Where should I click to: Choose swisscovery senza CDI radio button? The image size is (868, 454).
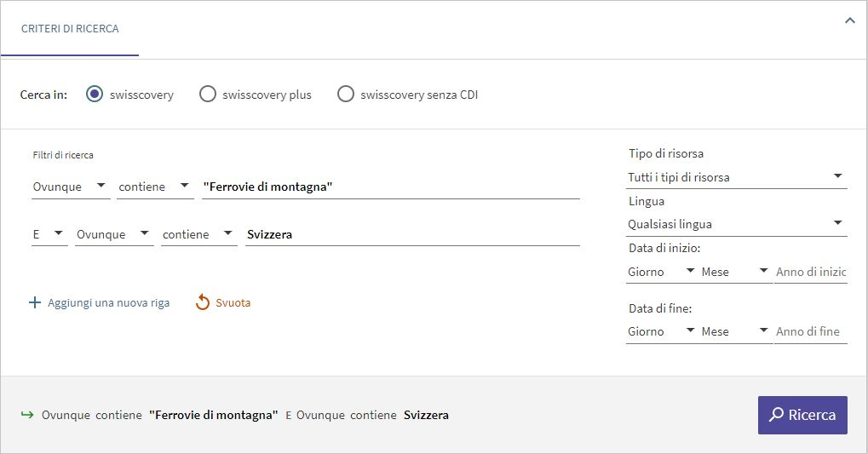346,95
